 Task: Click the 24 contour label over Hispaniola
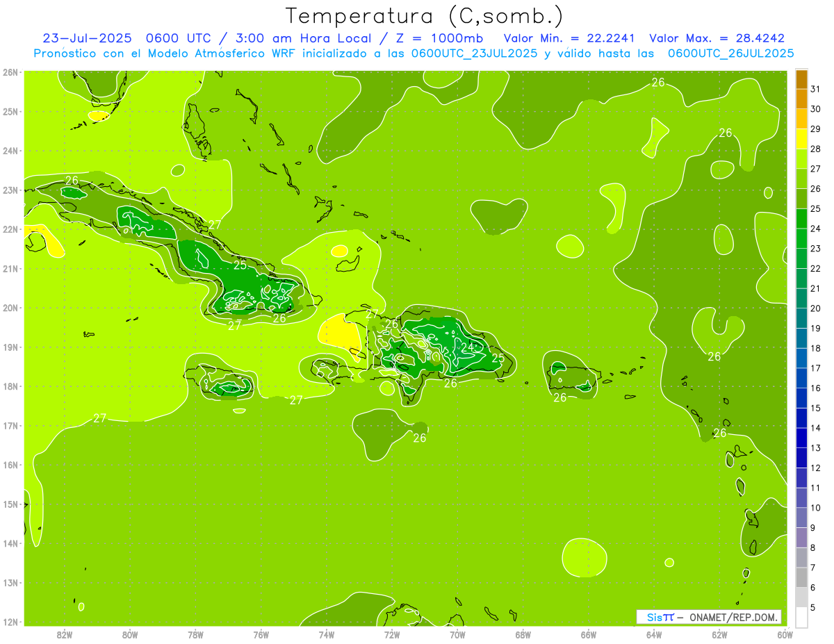467,347
